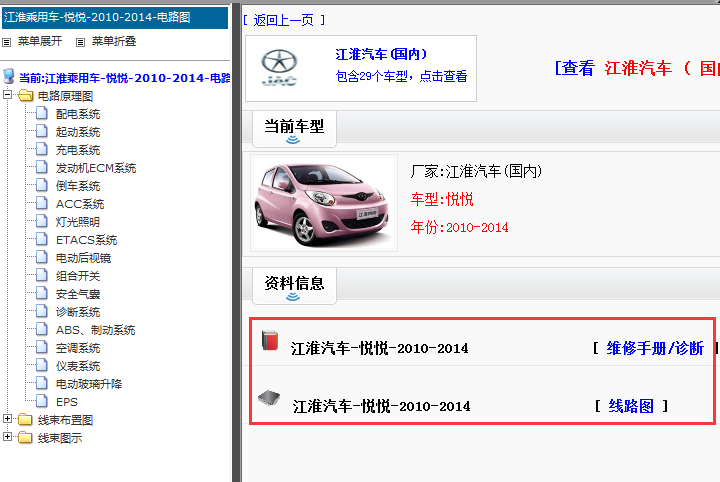Click 江淮汽车-悦悦-2010-2014 in the 线路图 row
Screen dimensions: 720x482
tap(382, 406)
